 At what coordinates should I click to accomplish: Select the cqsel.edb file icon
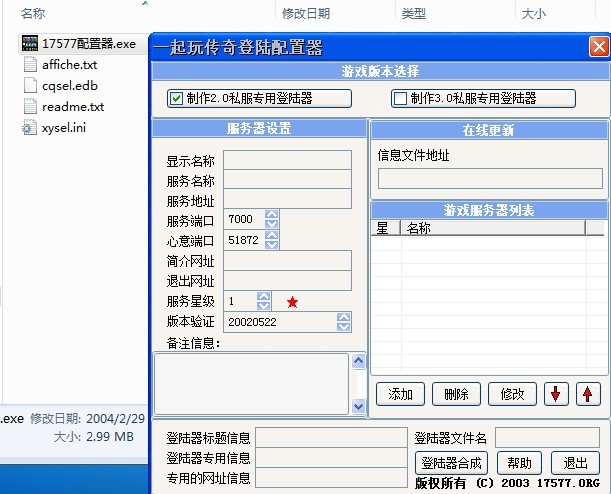(x=29, y=86)
